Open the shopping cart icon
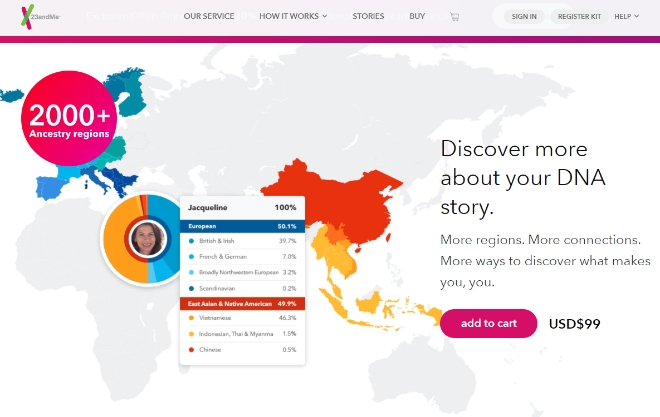The height and width of the screenshot is (417, 660). point(454,17)
